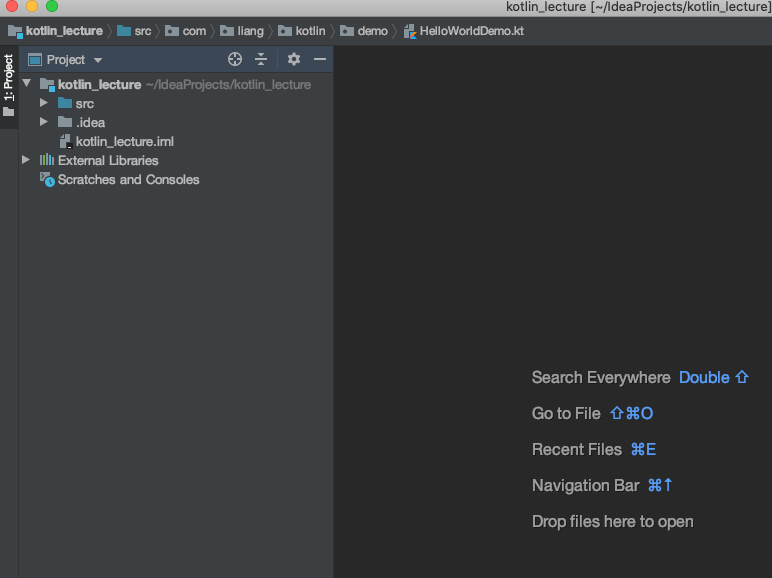Click demo in the navigation breadcrumb
The image size is (772, 578).
373,31
